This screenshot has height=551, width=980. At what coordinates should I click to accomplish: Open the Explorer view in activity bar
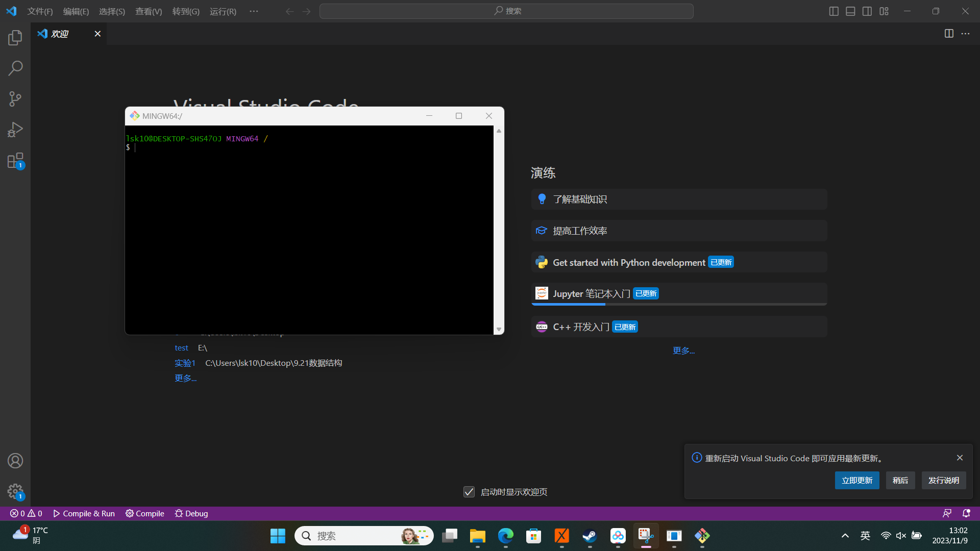(15, 37)
